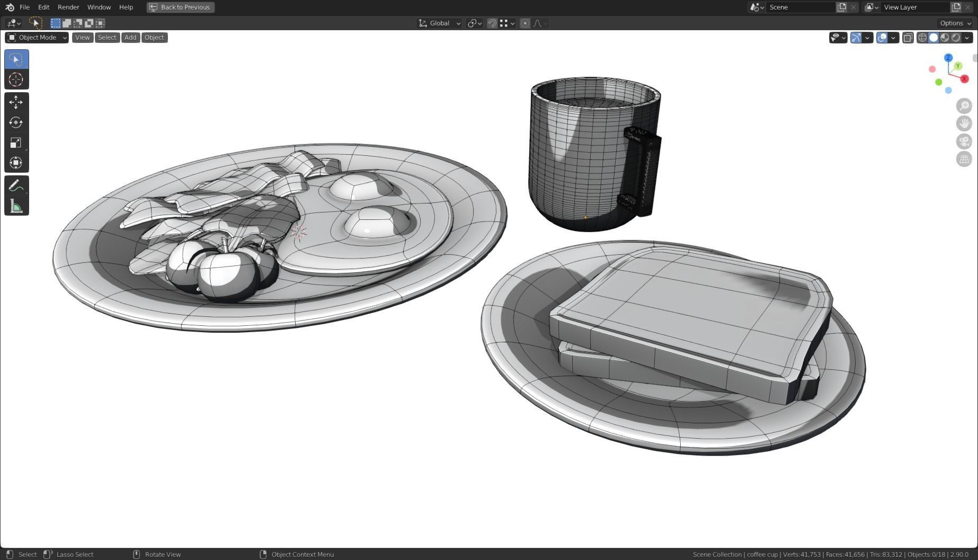Click the new scene icon

(x=841, y=7)
